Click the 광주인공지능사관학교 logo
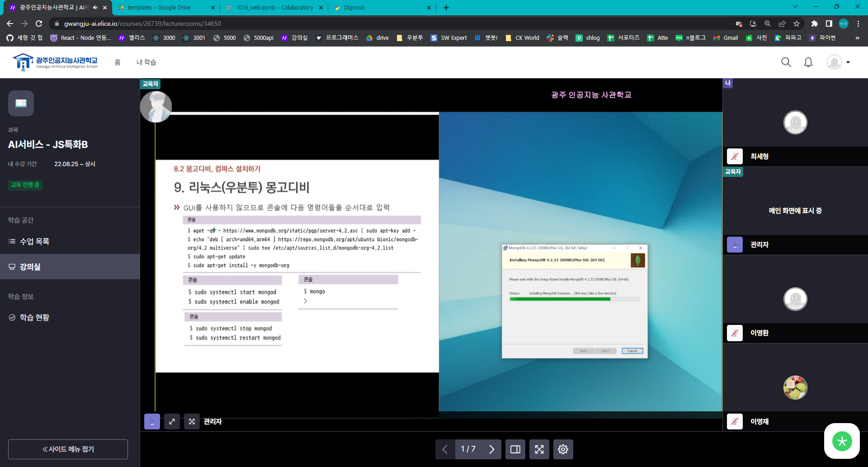868x467 pixels. 55,62
